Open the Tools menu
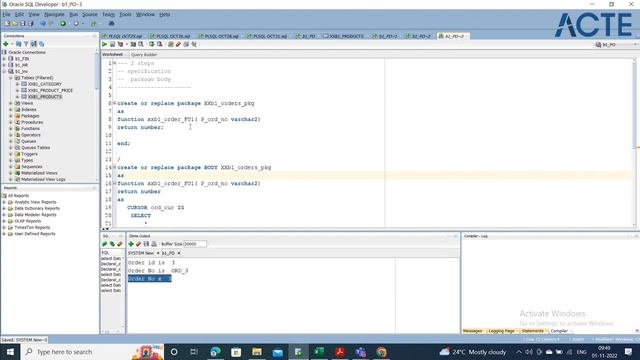The height and width of the screenshot is (360, 640). 125,14
